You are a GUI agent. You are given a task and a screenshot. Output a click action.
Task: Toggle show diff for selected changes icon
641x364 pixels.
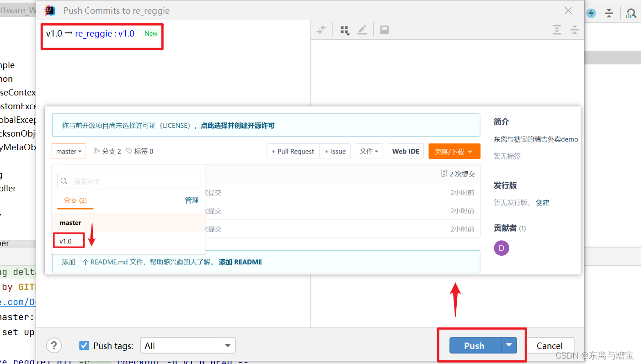click(322, 30)
